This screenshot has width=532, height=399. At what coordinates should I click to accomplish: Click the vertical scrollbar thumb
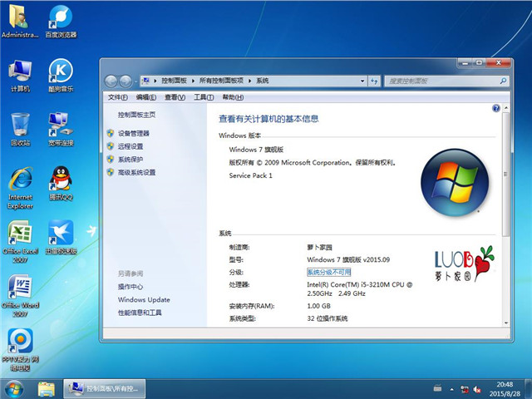coord(506,174)
